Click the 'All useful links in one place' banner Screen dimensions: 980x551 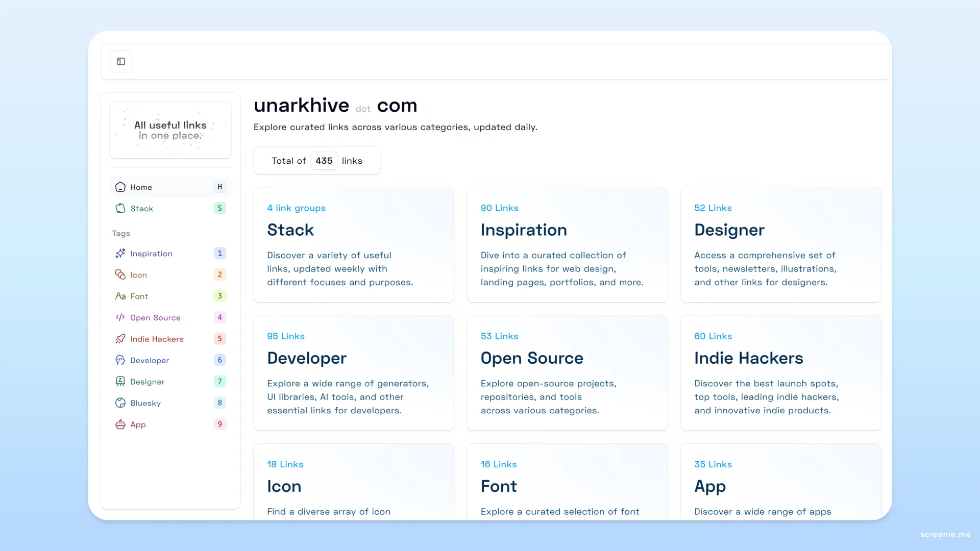tap(170, 130)
